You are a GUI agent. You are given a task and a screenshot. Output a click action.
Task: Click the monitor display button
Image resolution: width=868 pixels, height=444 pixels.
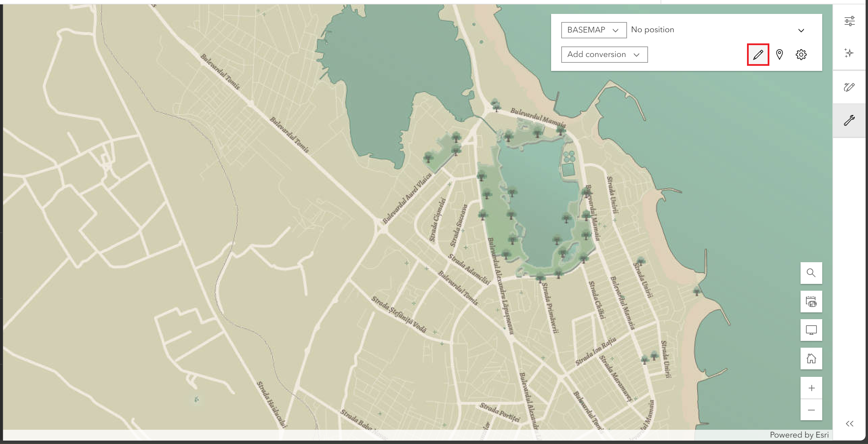pos(811,330)
